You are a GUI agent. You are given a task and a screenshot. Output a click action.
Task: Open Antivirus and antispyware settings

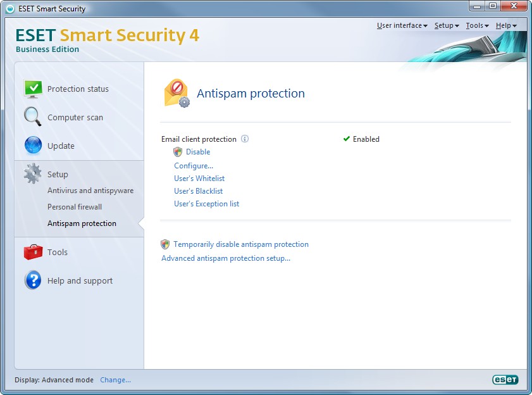[x=90, y=191]
